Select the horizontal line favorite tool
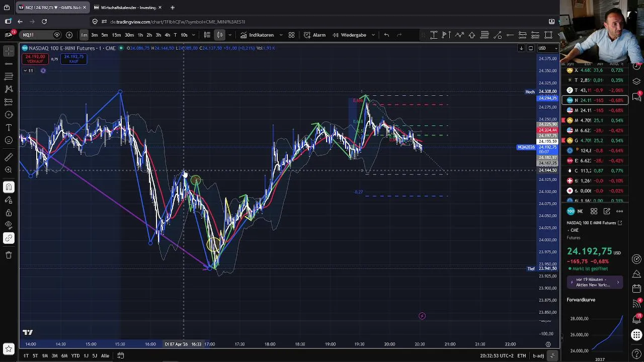This screenshot has height=362, width=644. (510, 35)
